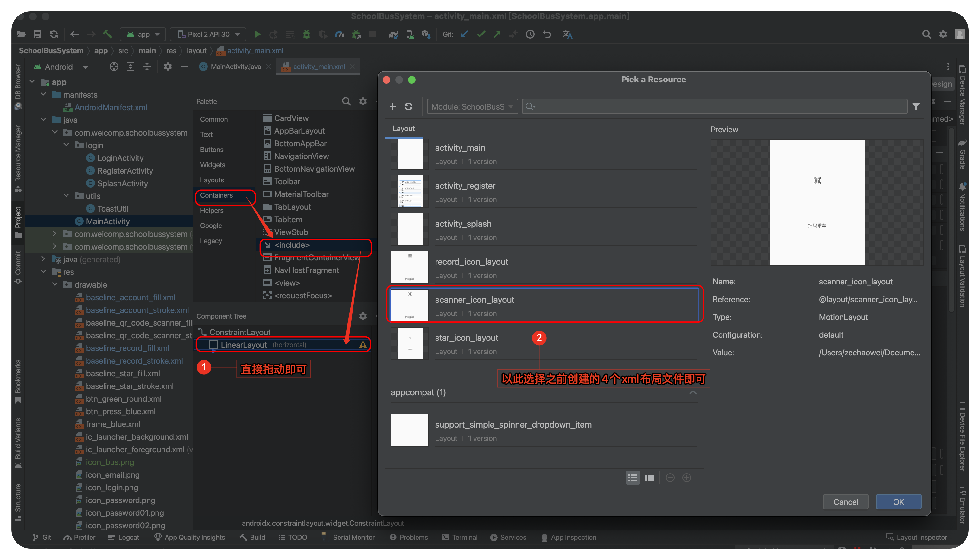Click the Git push arrow icon
The height and width of the screenshot is (560, 980).
point(497,34)
